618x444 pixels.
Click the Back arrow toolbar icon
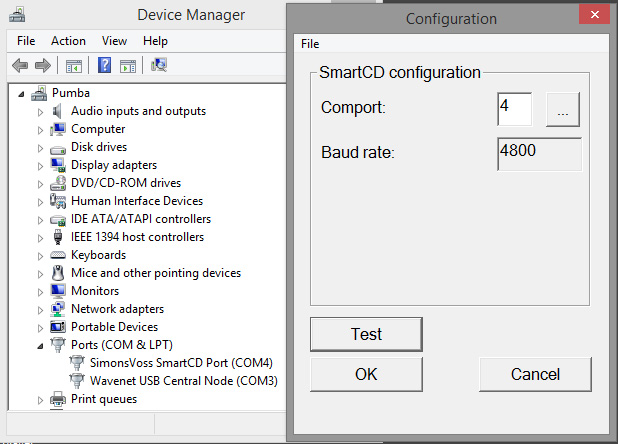pyautogui.click(x=19, y=66)
